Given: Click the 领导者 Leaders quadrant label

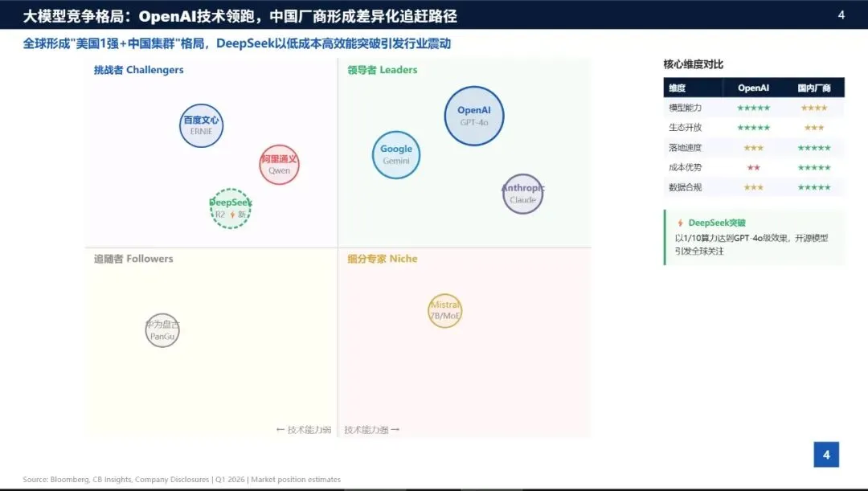Looking at the screenshot, I should pyautogui.click(x=383, y=70).
